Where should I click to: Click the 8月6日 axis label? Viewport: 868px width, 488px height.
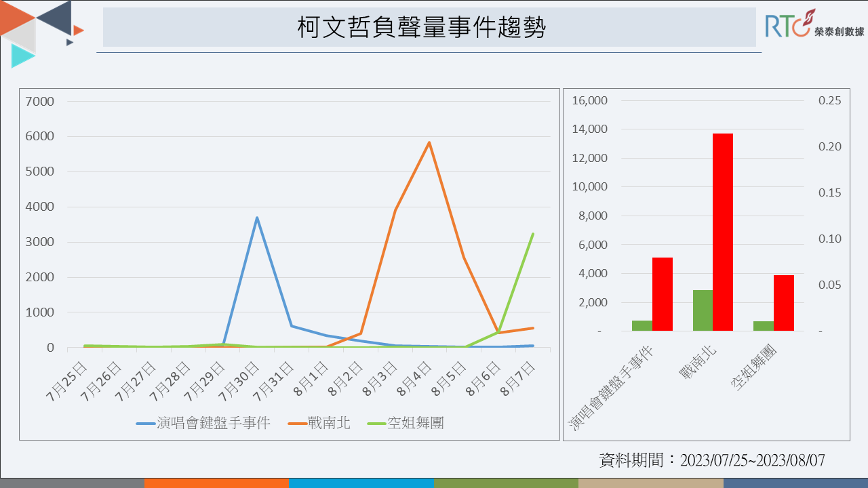[x=484, y=379]
